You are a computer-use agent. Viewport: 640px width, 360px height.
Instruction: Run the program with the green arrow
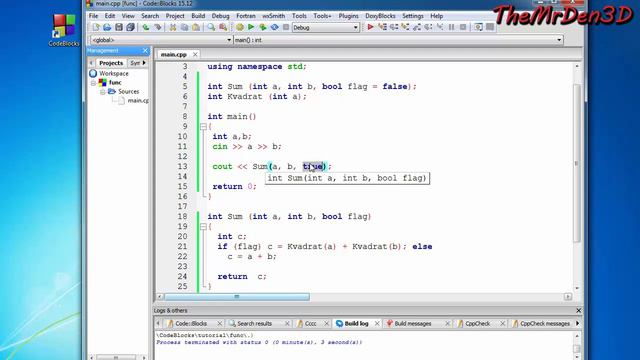point(251,27)
